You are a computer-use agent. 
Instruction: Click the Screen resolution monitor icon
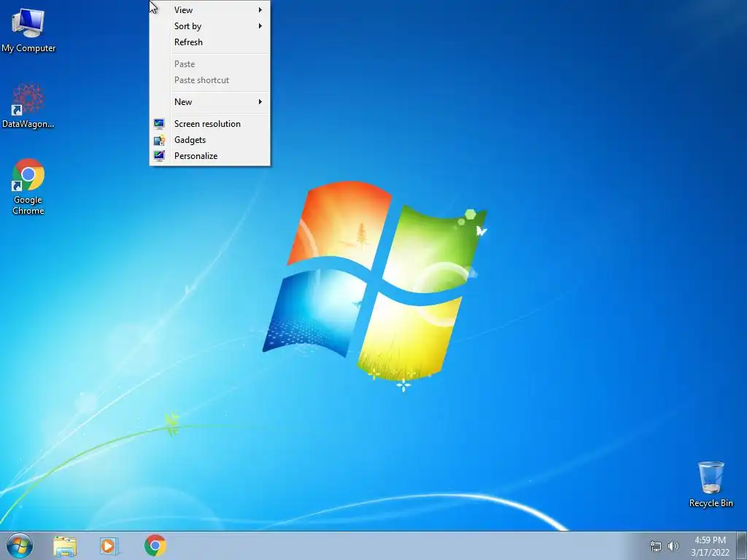click(x=159, y=124)
